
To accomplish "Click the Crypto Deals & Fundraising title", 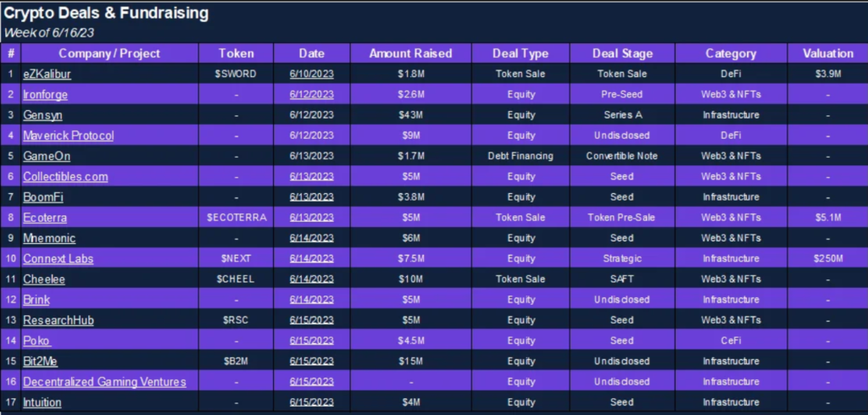I will click(106, 14).
